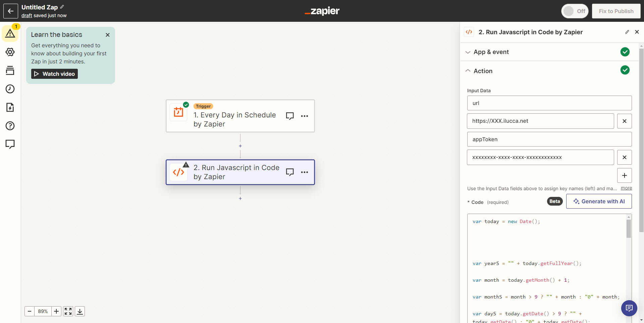Click Generate with AI button
The height and width of the screenshot is (323, 644).
point(599,201)
